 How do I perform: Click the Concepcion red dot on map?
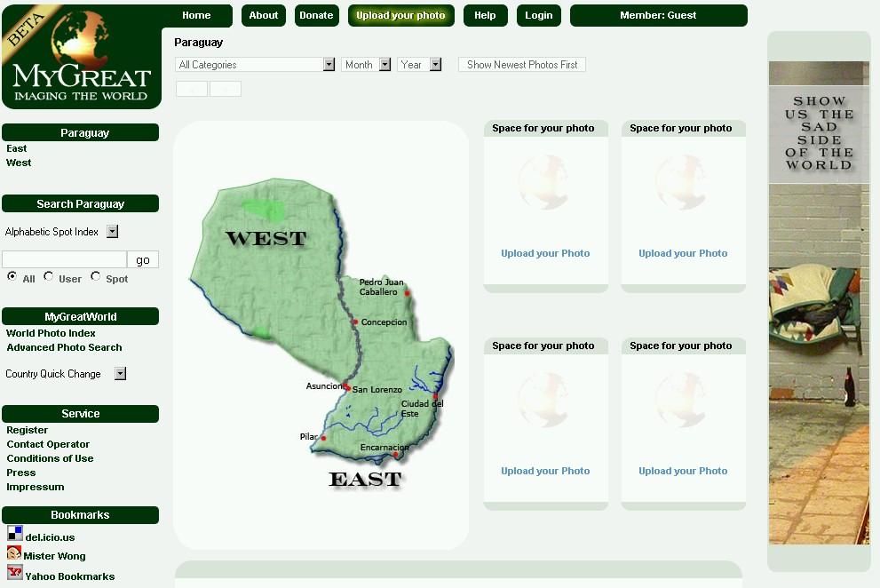point(355,322)
